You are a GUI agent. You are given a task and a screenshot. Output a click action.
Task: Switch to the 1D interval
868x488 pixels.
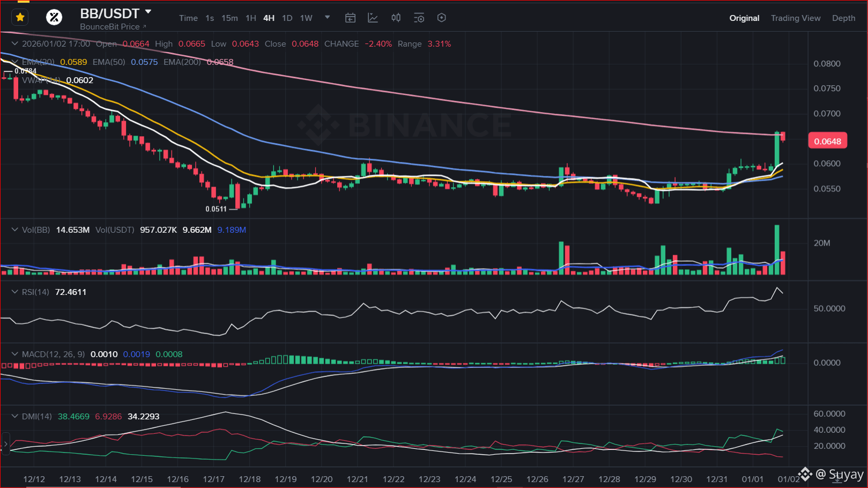pyautogui.click(x=287, y=18)
